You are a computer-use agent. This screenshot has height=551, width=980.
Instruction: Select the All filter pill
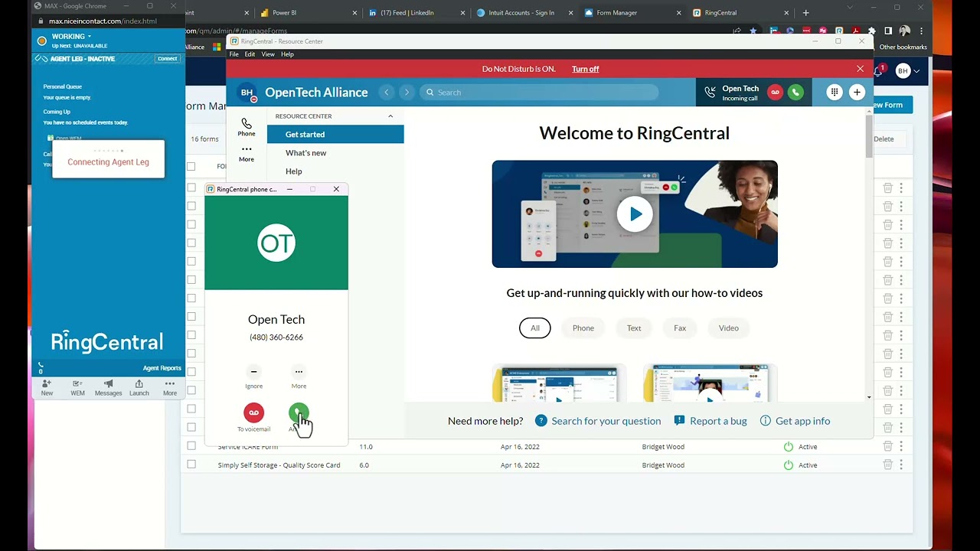535,328
